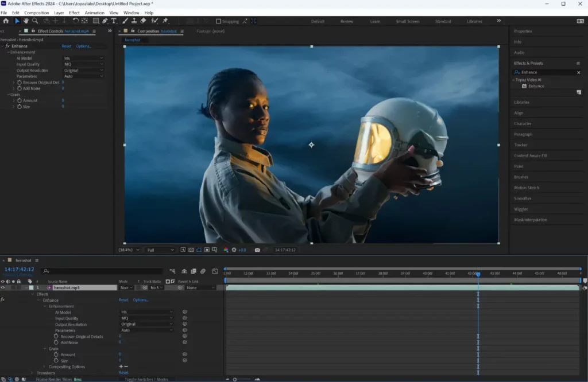
Task: Select the Rotation tool
Action: pos(75,21)
